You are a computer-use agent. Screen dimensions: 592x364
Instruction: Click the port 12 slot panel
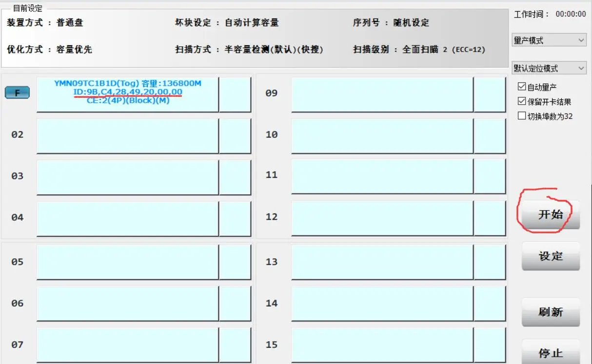point(382,218)
